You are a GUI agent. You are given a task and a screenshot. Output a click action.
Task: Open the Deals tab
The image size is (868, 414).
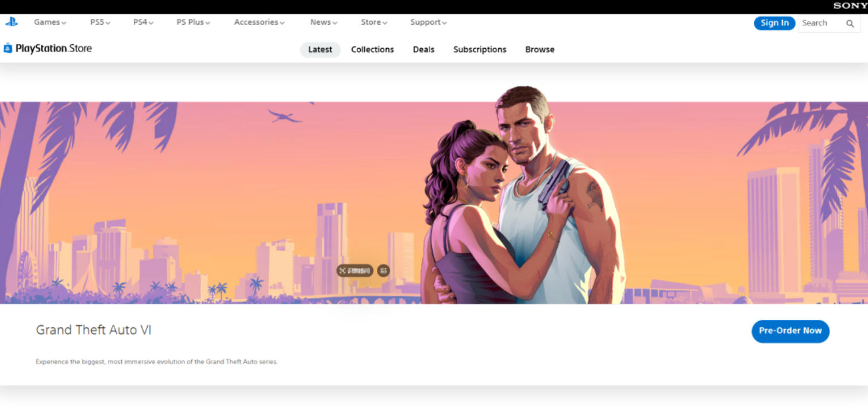coord(423,50)
